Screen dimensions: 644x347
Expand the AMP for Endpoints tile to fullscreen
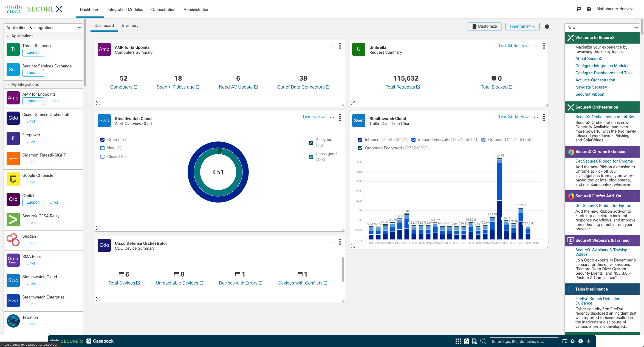98,103
